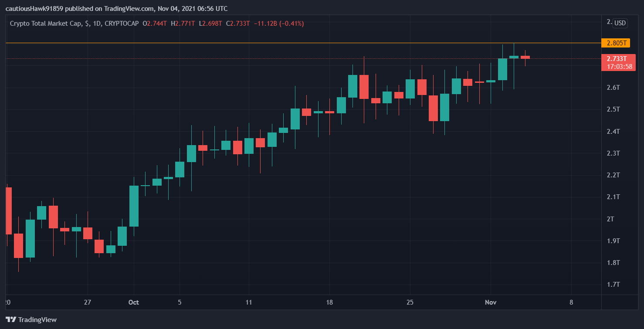
Task: Click the 18 date label on time axis
Action: pos(329,302)
